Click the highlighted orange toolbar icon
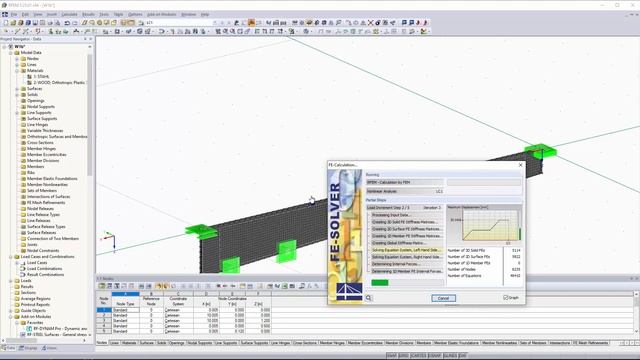 251,23
